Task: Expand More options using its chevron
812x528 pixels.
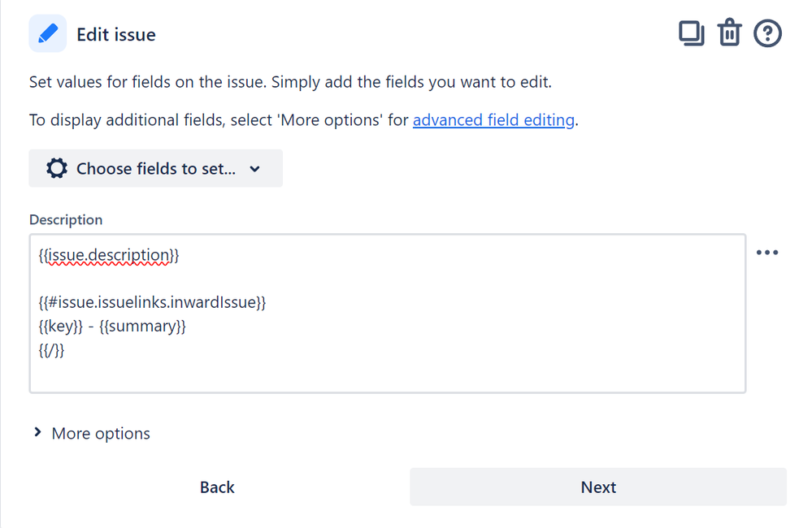Action: coord(37,432)
